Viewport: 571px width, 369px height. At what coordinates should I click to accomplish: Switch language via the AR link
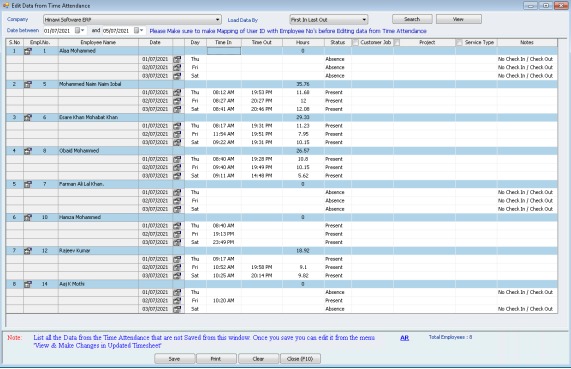point(404,338)
